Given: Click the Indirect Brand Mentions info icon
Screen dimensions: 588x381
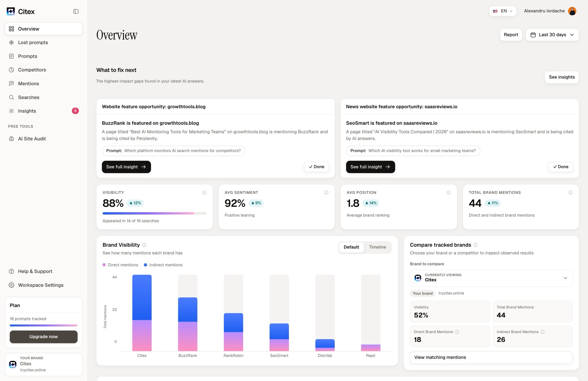Looking at the screenshot, I should click(542, 332).
